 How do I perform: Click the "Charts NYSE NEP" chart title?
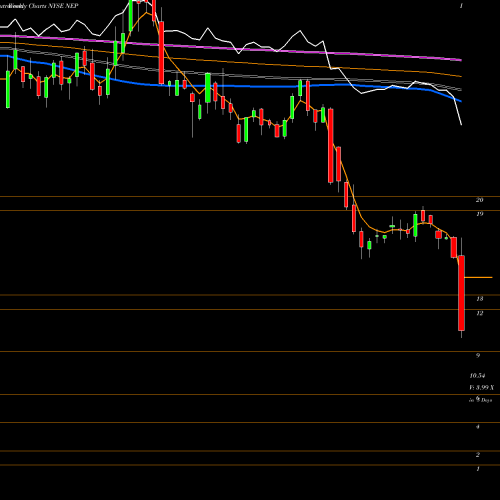tap(53, 6)
